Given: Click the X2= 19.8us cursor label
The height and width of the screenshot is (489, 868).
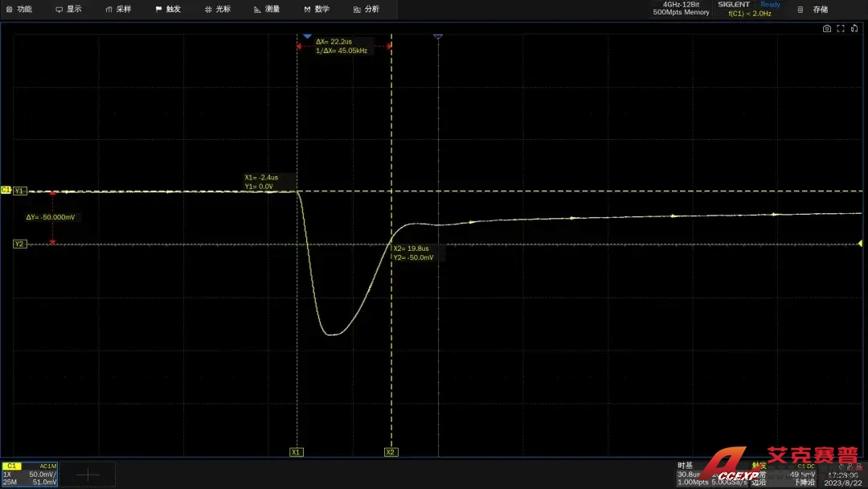Looking at the screenshot, I should point(411,248).
